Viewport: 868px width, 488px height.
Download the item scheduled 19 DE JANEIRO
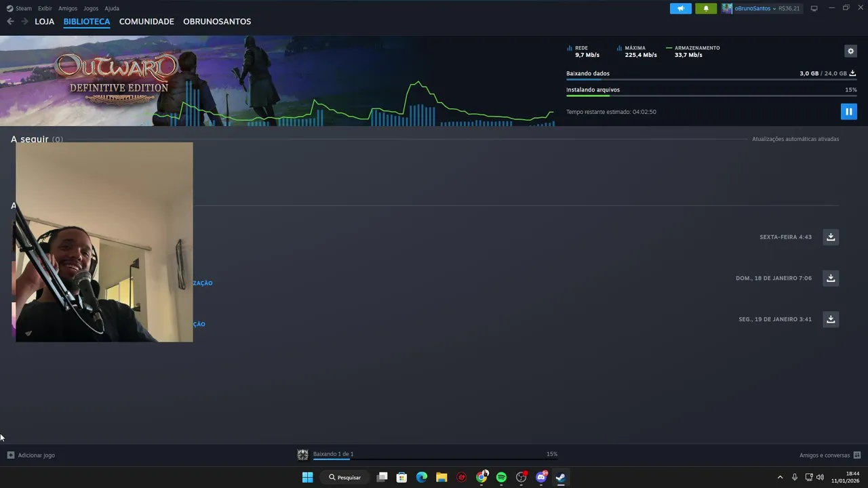pos(831,319)
